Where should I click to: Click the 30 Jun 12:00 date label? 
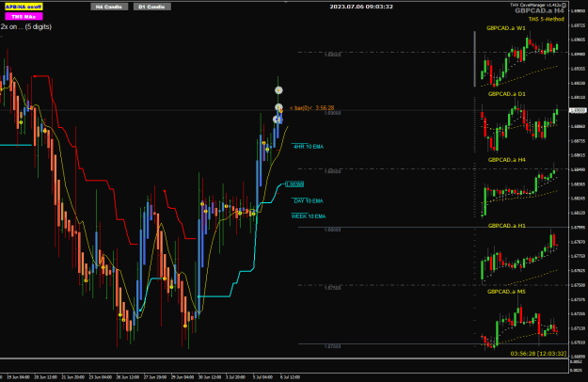pyautogui.click(x=210, y=377)
